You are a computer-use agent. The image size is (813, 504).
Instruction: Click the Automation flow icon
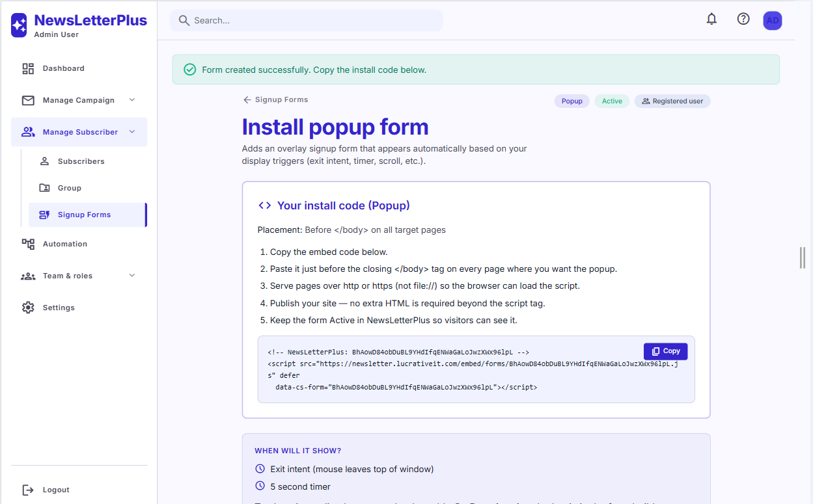pyautogui.click(x=28, y=244)
